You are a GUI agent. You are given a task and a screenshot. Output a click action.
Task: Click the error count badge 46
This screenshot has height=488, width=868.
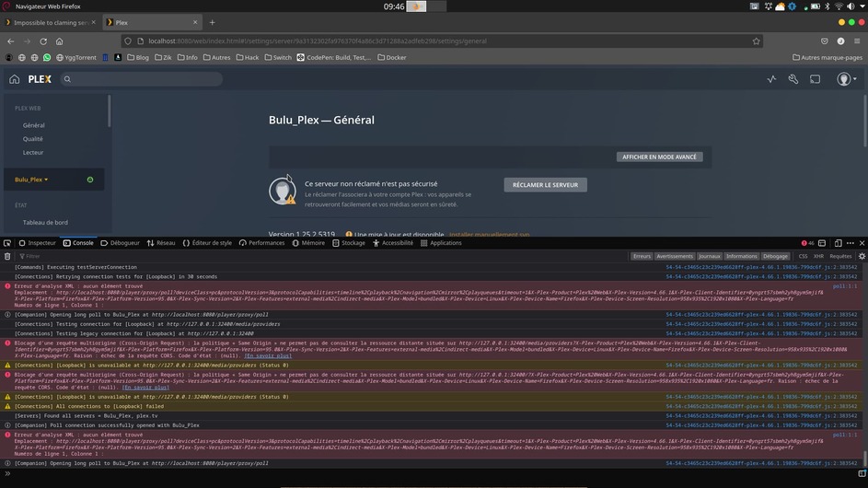[x=807, y=242]
